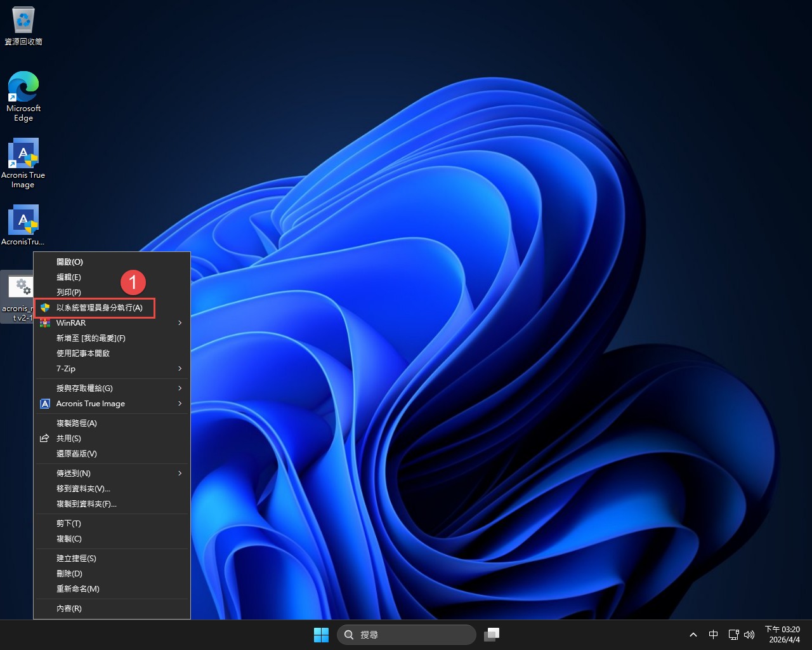Image resolution: width=812 pixels, height=650 pixels.
Task: Open the network status tray icon
Action: 733,635
